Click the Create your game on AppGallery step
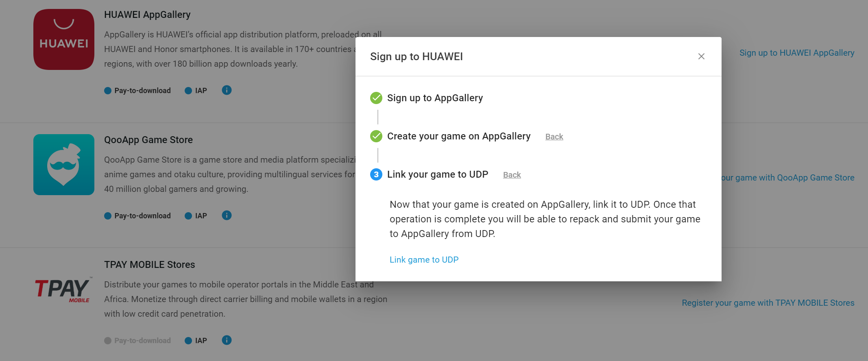Viewport: 868px width, 361px height. tap(459, 136)
